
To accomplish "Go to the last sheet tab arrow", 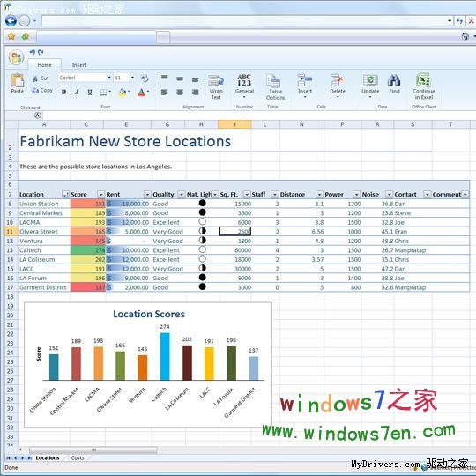I will (29, 457).
